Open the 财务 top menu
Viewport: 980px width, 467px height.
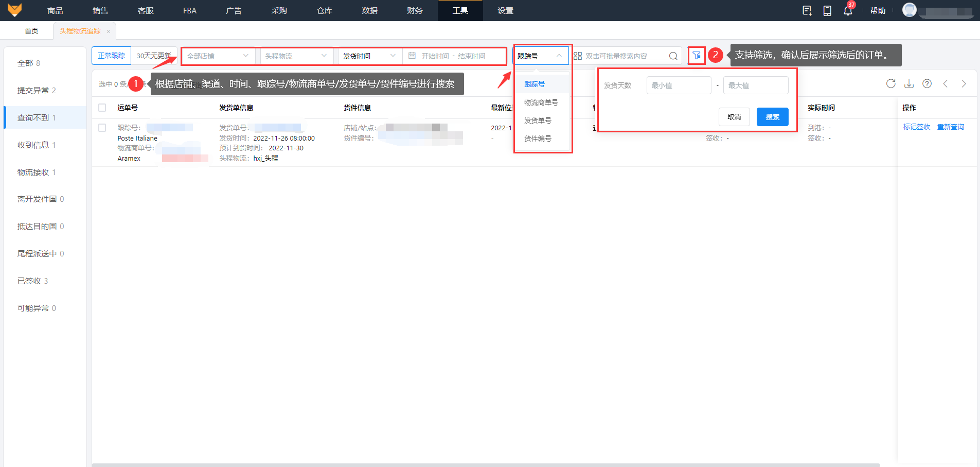tap(415, 10)
